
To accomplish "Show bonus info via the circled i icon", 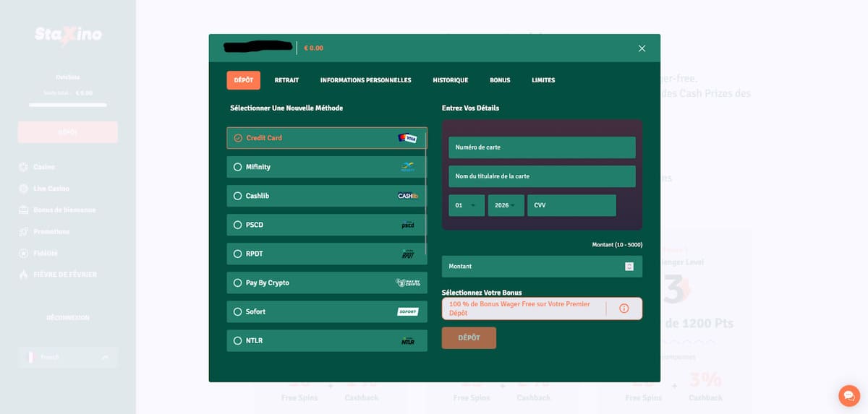I will point(624,309).
